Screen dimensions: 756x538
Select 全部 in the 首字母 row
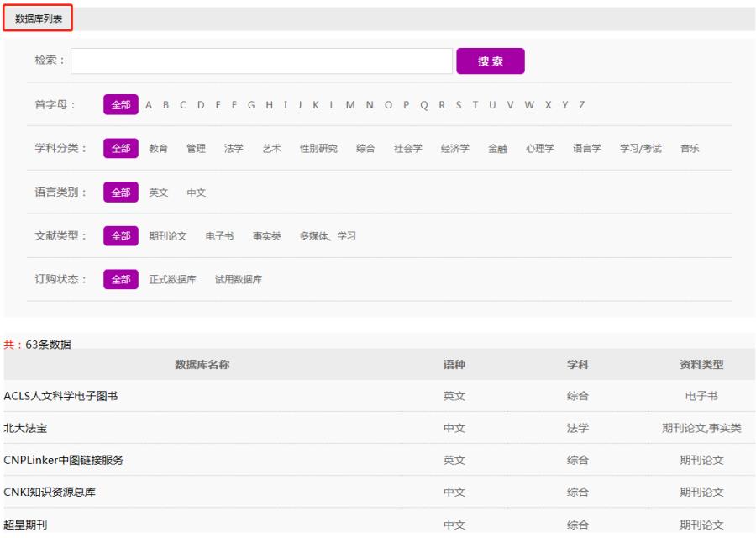(x=120, y=105)
